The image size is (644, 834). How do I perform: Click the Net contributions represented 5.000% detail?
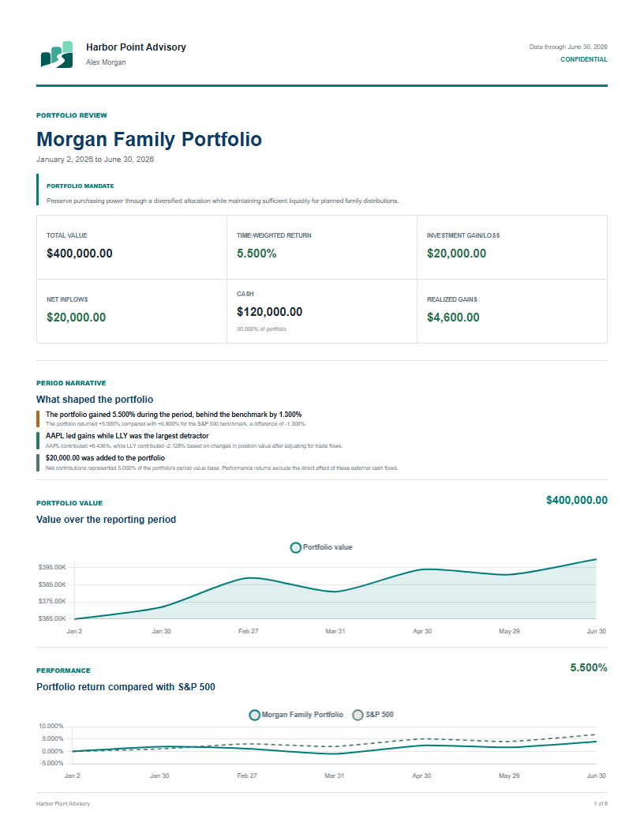[x=222, y=468]
